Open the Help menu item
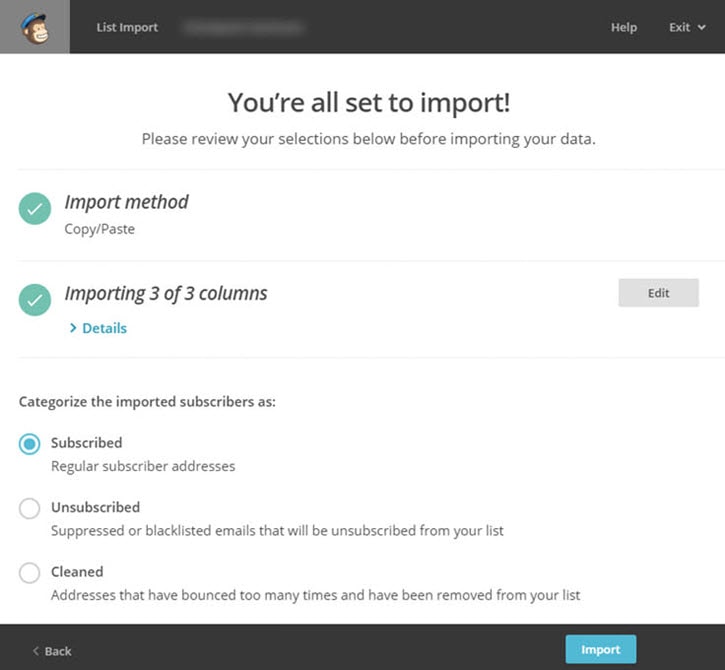Viewport: 725px width, 670px height. (x=623, y=27)
